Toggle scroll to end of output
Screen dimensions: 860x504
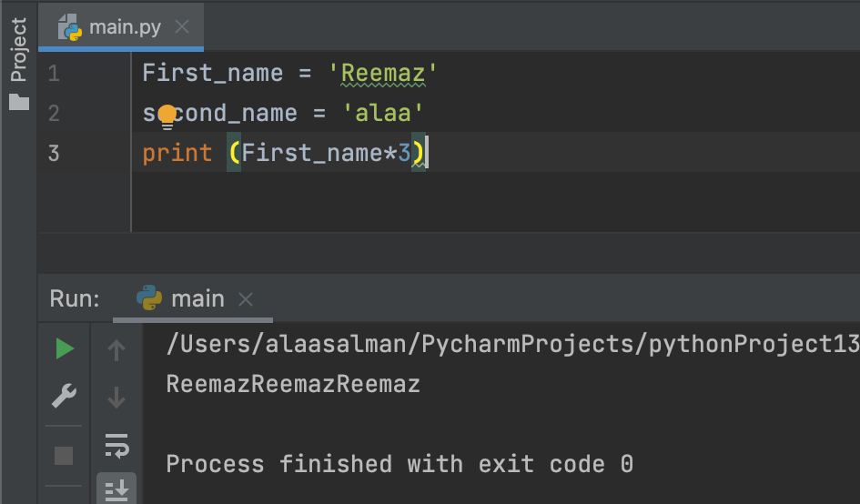point(116,489)
